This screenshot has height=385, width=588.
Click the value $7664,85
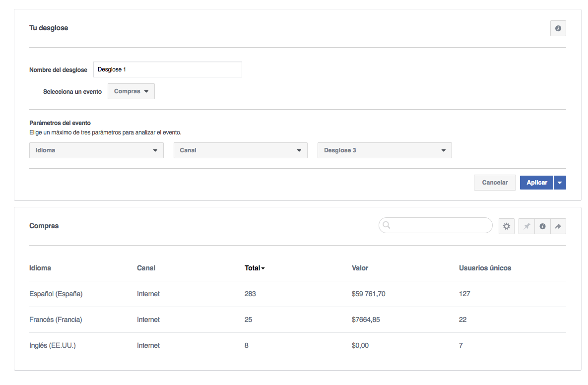[366, 320]
